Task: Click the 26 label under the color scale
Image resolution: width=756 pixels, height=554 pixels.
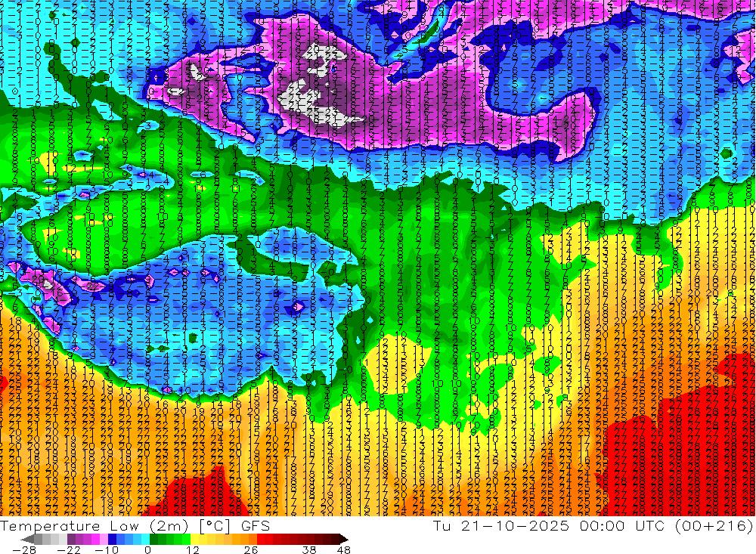Action: [251, 549]
